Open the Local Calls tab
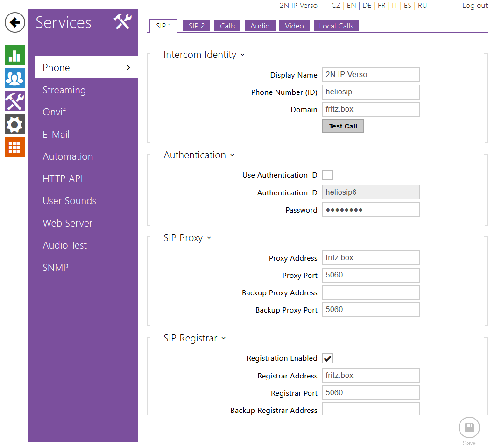This screenshot has width=495, height=448. tap(336, 26)
